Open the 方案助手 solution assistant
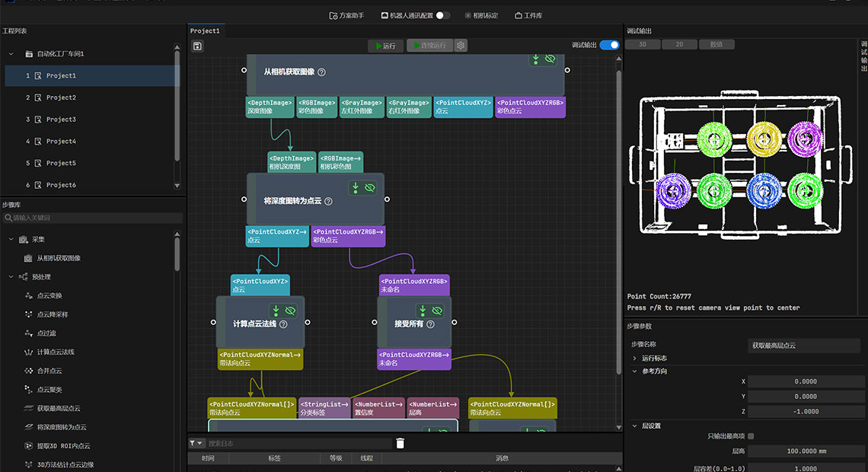Image resolution: width=868 pixels, height=472 pixels. 346,15
